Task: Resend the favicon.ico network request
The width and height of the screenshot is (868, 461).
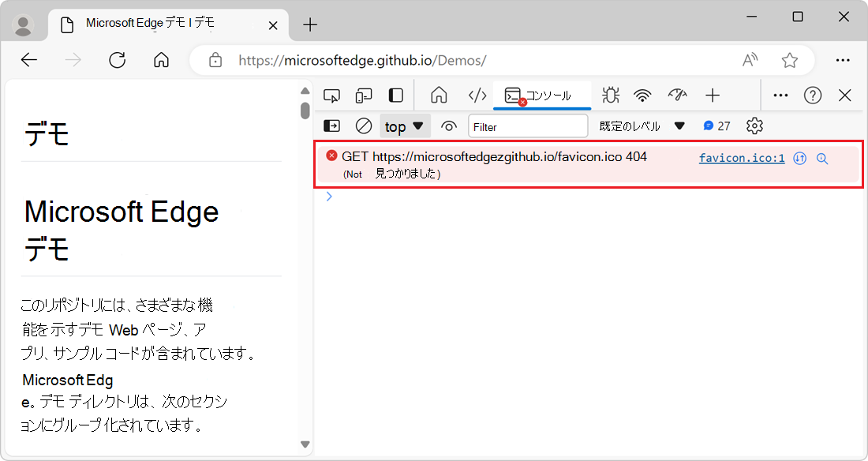Action: coord(799,158)
